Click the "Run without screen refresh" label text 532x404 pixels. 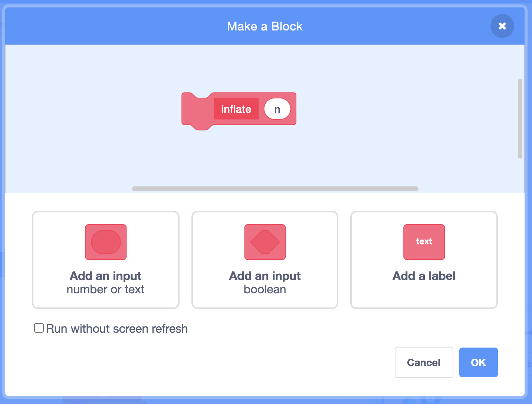click(117, 329)
